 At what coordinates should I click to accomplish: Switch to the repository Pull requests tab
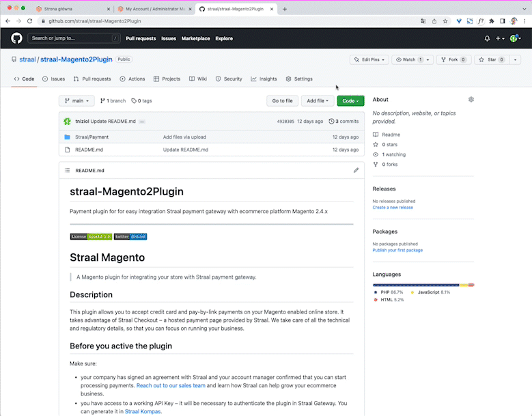point(92,79)
